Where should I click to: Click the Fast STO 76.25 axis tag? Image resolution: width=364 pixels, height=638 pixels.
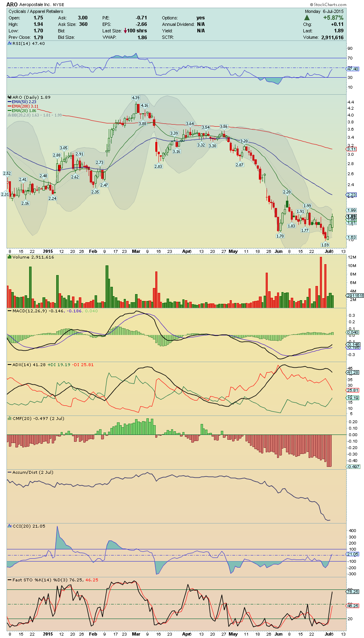coord(353,591)
